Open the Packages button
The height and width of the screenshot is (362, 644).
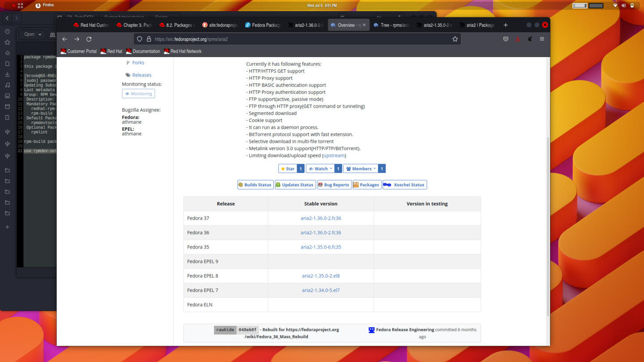pyautogui.click(x=367, y=185)
